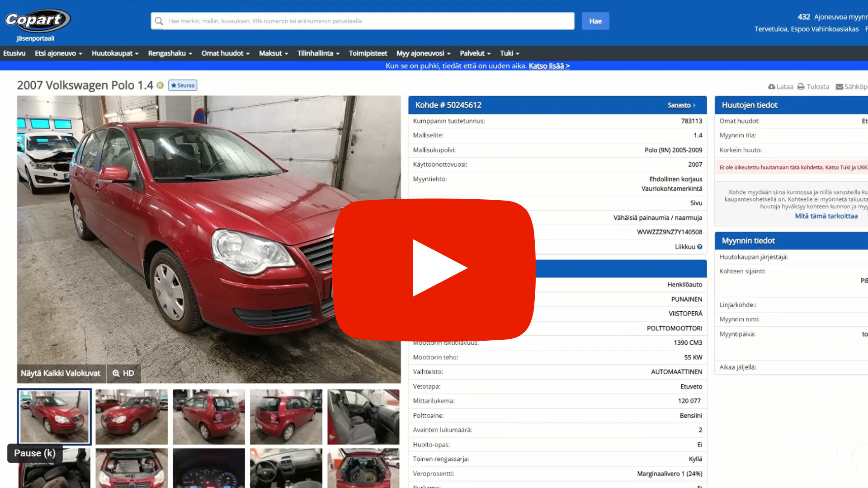This screenshot has width=868, height=488.
Task: Click the Mitä tämä tarkoittaa link
Action: 826,216
